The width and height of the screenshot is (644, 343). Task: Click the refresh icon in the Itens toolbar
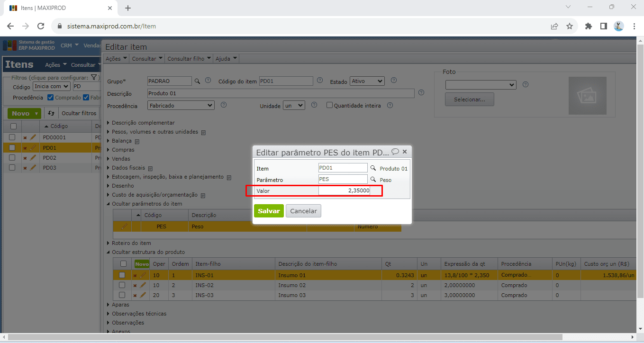click(51, 113)
